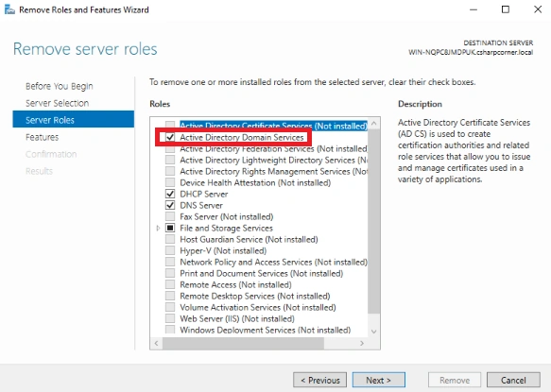This screenshot has height=392, width=551.
Task: Open the Features step
Action: click(x=42, y=137)
